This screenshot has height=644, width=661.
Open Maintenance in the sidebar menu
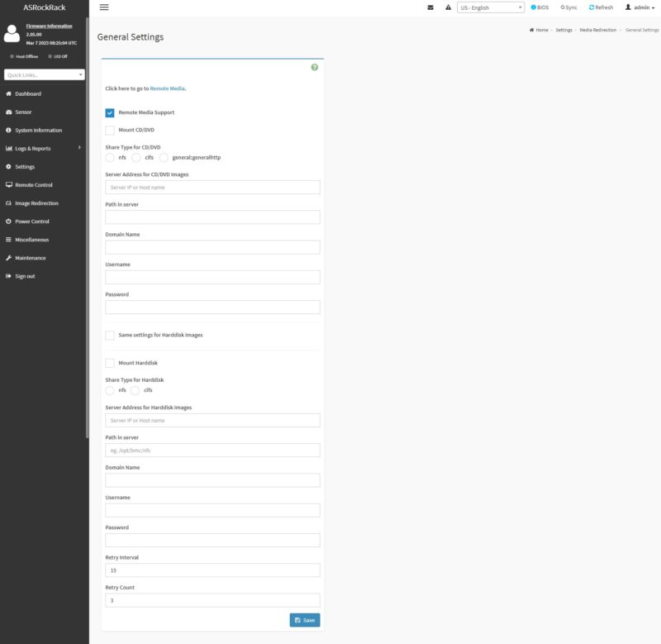click(x=31, y=258)
